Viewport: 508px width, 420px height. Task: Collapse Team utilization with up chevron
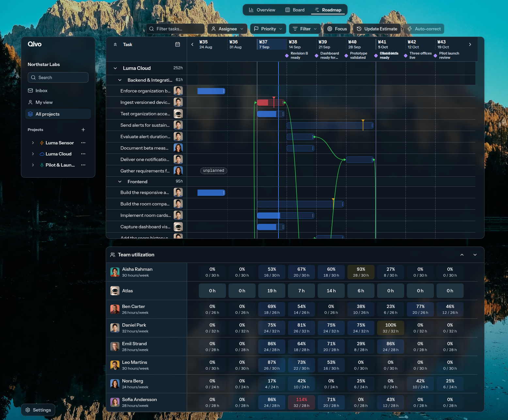(462, 255)
